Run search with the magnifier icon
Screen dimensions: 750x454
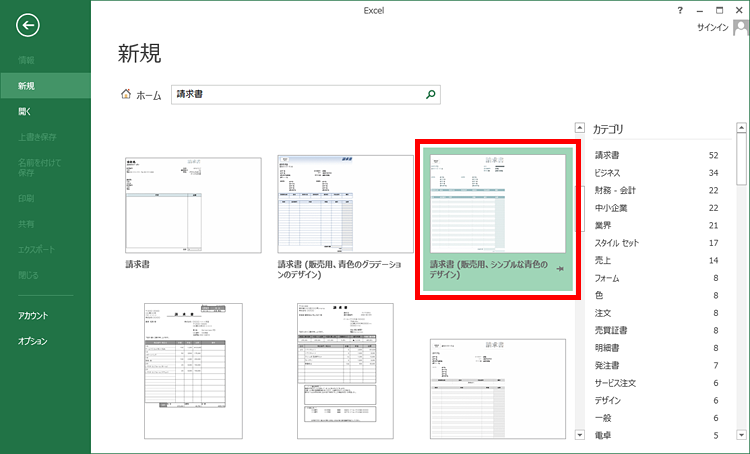pyautogui.click(x=430, y=94)
